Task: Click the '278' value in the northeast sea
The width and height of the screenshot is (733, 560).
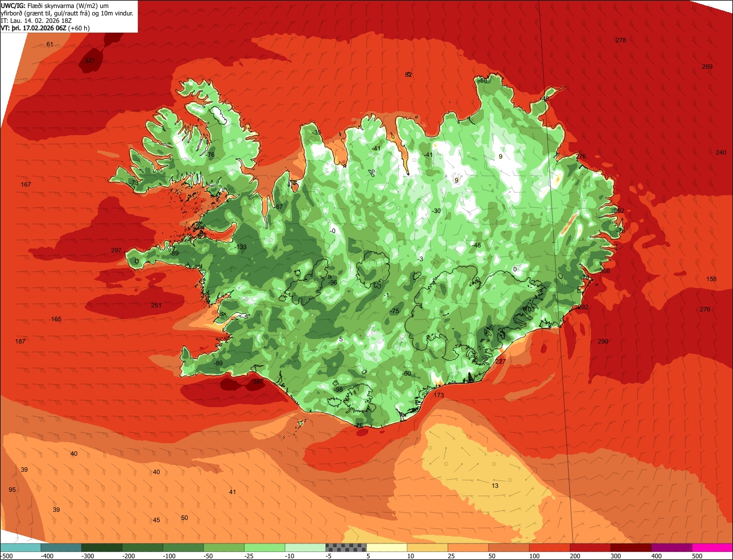Action: pos(621,40)
